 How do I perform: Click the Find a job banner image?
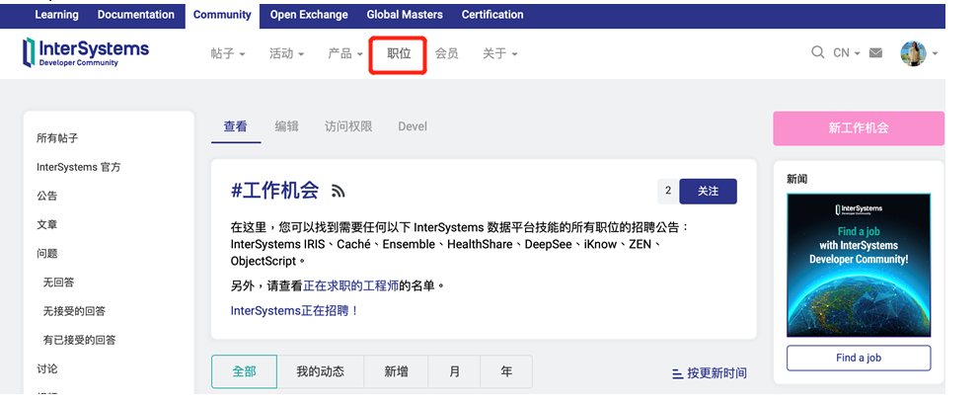coord(858,264)
